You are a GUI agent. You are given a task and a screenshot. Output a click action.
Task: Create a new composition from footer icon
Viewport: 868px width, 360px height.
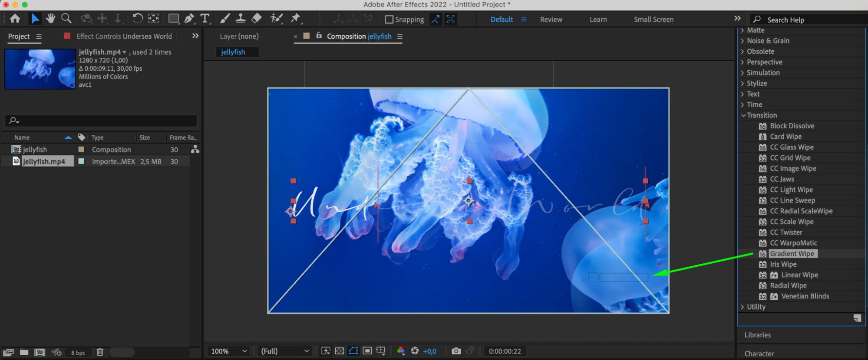tap(40, 352)
